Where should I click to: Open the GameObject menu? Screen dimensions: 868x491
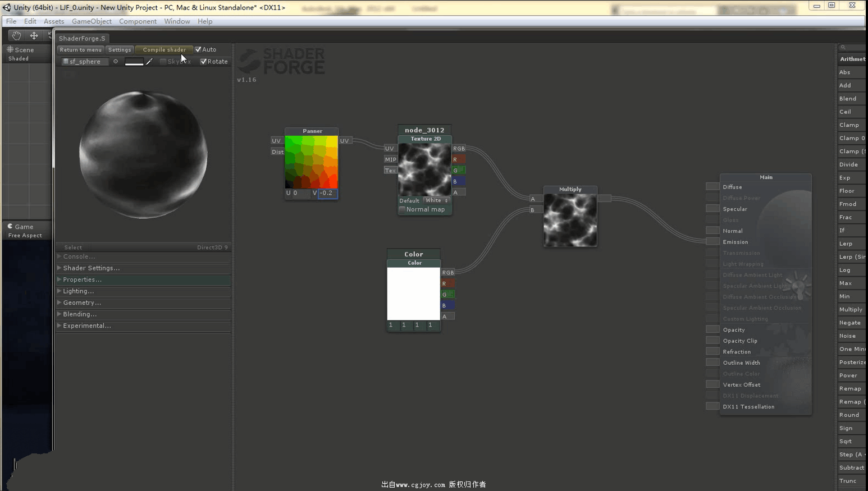point(92,21)
